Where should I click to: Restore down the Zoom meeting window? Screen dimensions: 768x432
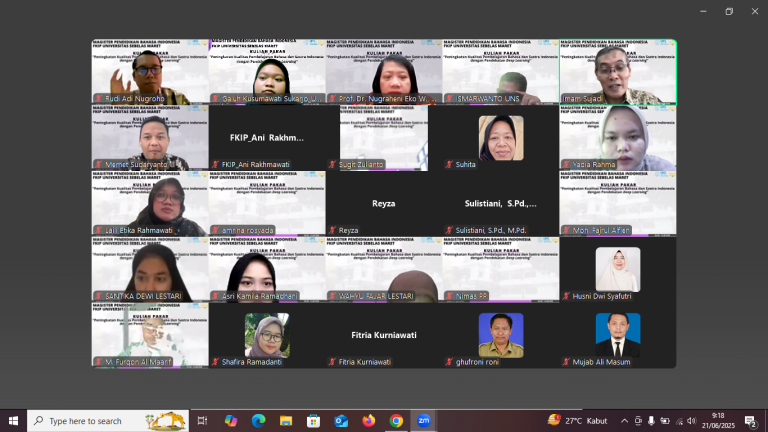coord(729,11)
